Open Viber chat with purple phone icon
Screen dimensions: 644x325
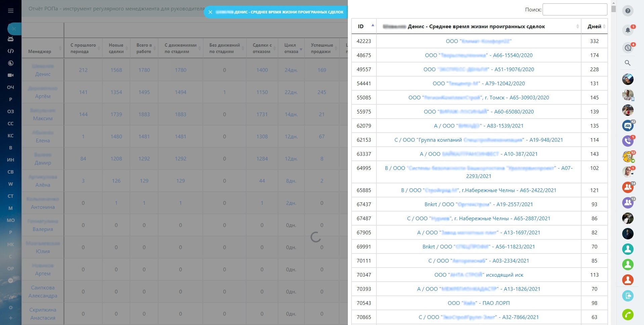click(x=628, y=141)
